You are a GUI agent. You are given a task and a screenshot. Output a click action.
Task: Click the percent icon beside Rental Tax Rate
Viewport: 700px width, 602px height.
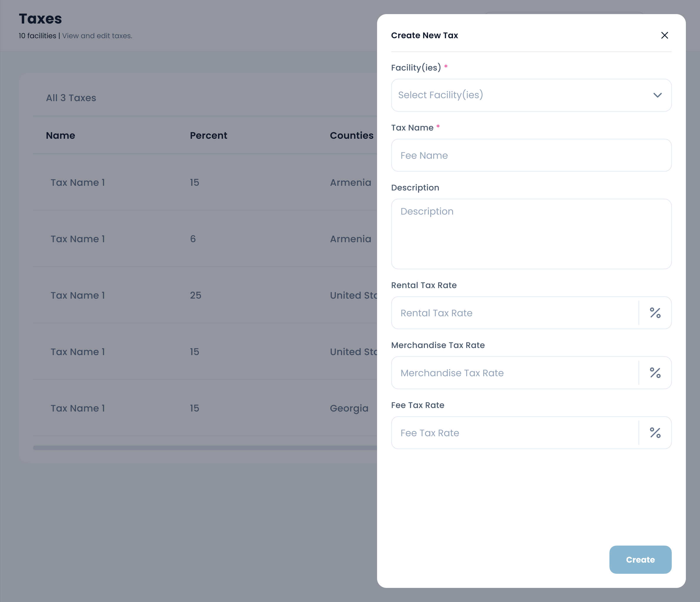click(655, 313)
